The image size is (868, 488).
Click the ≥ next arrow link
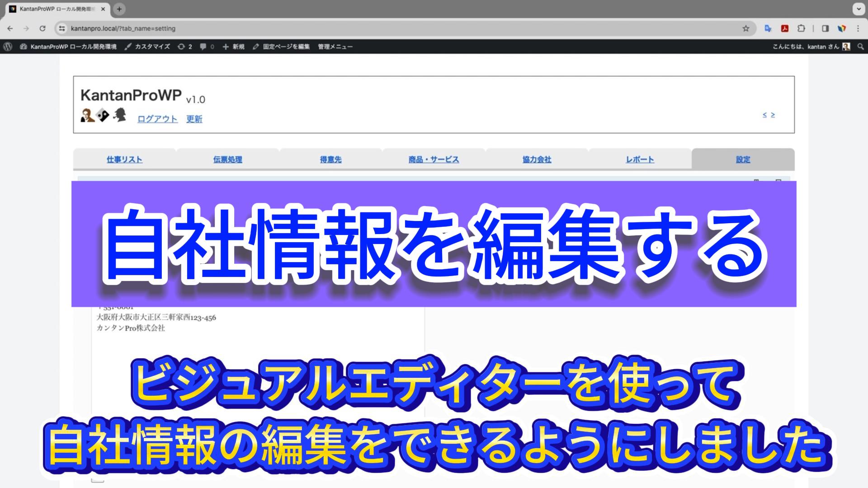[x=773, y=115]
